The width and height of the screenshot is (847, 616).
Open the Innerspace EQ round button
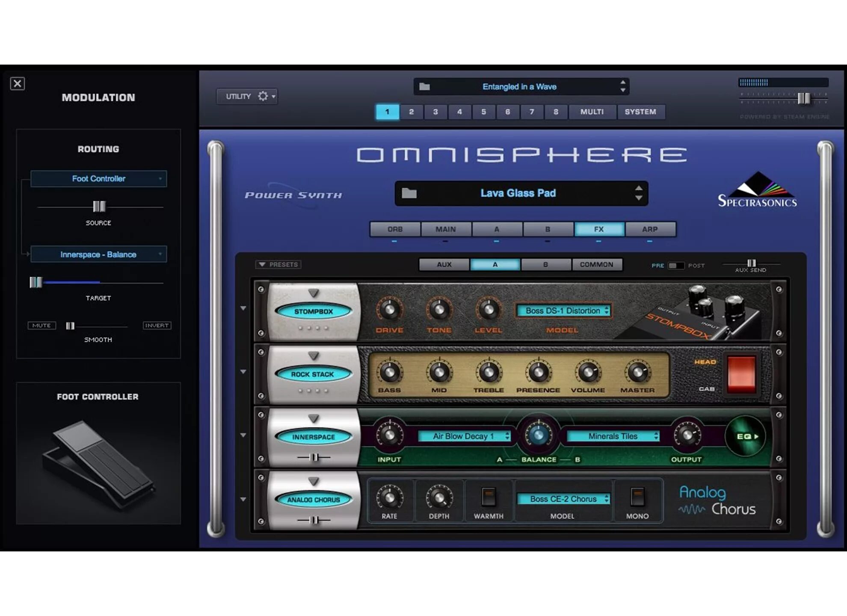tap(745, 436)
